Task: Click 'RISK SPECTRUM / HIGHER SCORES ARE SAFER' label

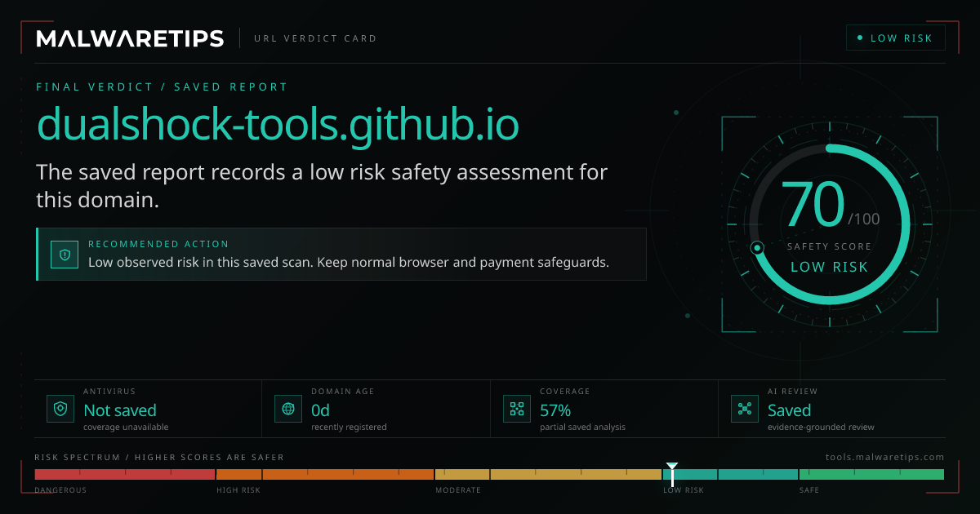Action: (x=159, y=458)
